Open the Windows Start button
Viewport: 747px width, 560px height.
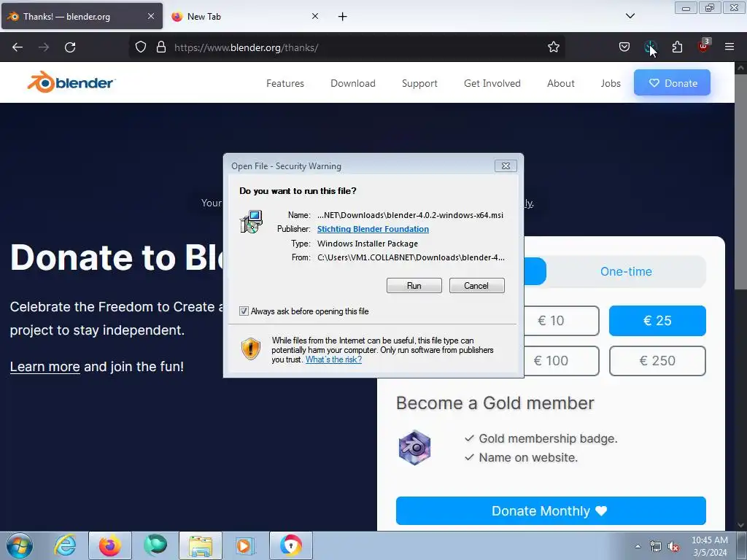coord(20,545)
